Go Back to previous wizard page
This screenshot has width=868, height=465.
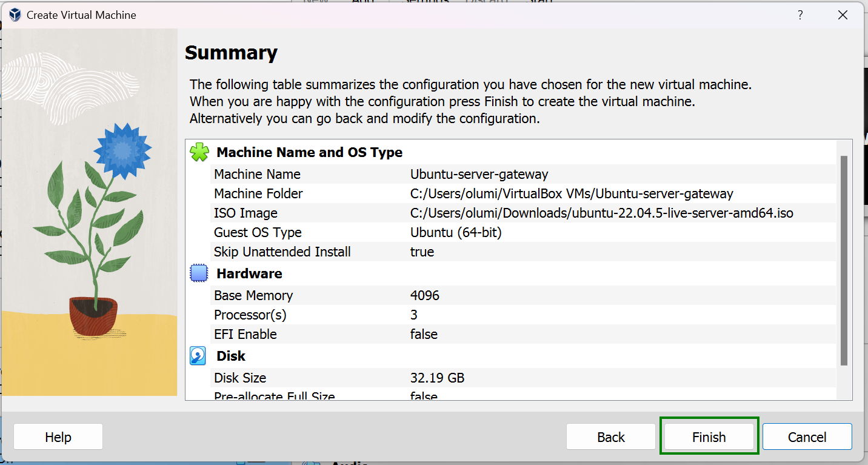611,437
